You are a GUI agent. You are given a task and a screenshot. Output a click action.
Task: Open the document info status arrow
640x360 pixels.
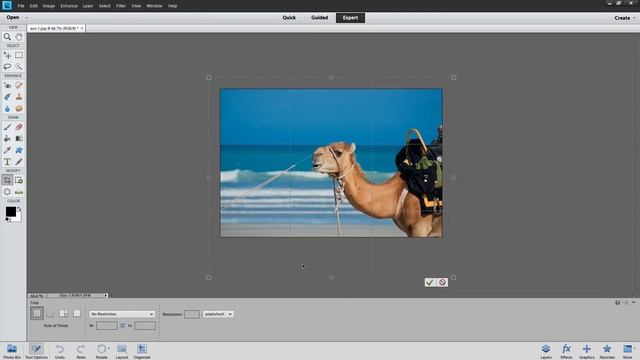pyautogui.click(x=106, y=295)
